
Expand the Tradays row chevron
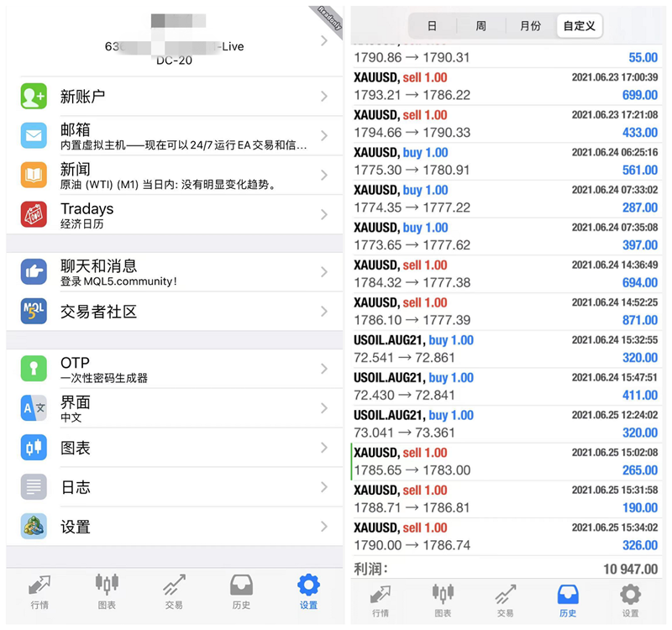pos(324,214)
